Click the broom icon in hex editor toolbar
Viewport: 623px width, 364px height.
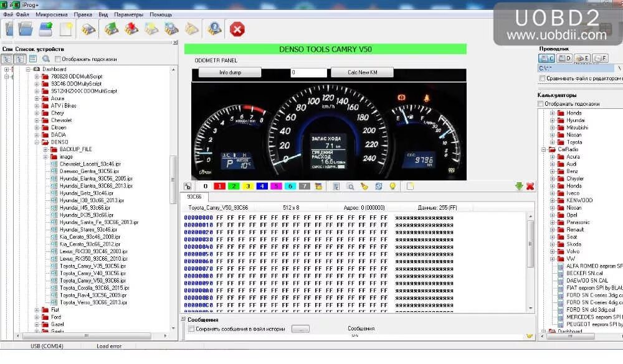coord(364,186)
